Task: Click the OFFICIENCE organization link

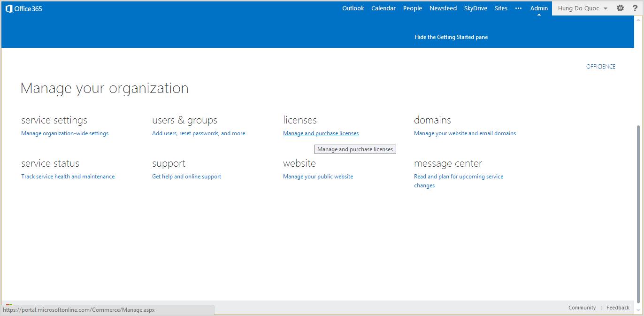Action: (601, 66)
